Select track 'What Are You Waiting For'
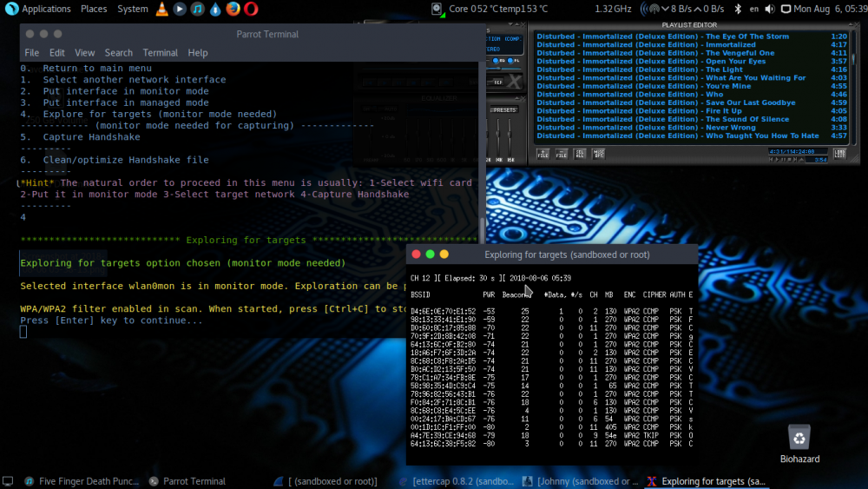 pyautogui.click(x=692, y=78)
